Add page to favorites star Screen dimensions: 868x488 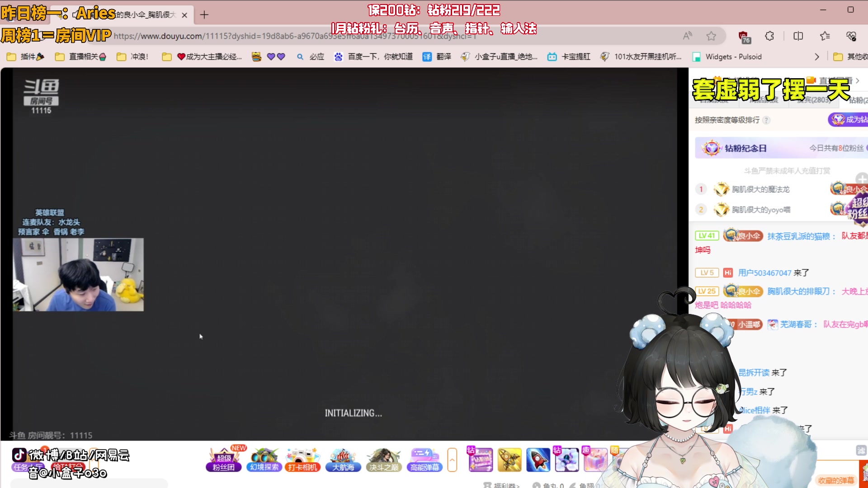[x=711, y=36]
